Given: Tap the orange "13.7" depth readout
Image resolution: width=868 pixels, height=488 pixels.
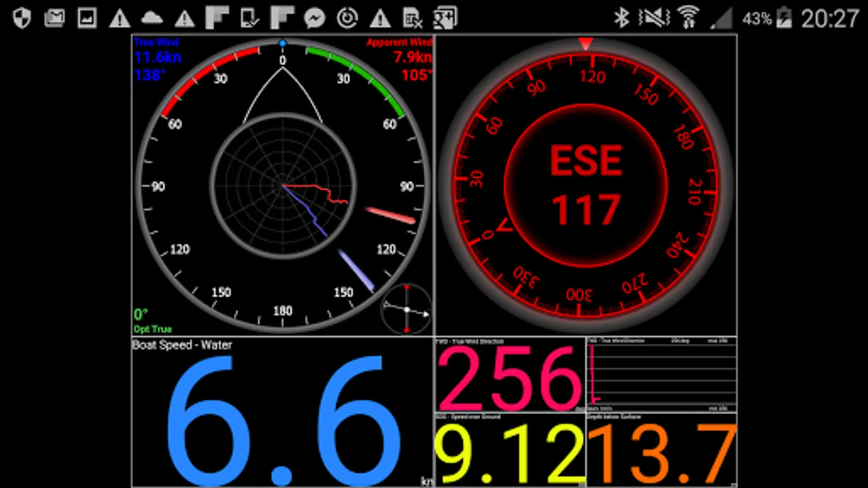Looking at the screenshot, I should (662, 454).
